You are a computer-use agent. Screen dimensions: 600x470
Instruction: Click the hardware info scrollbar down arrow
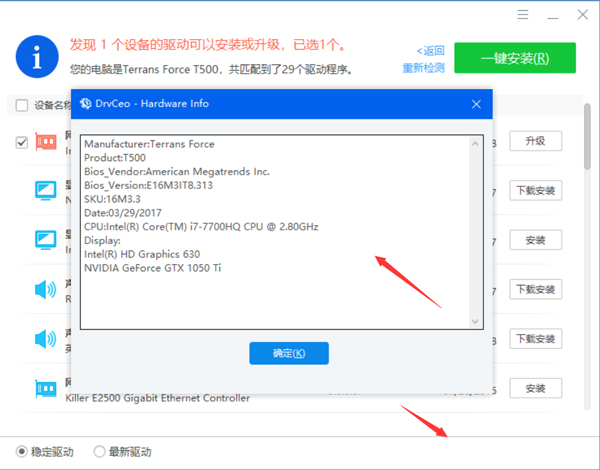475,321
